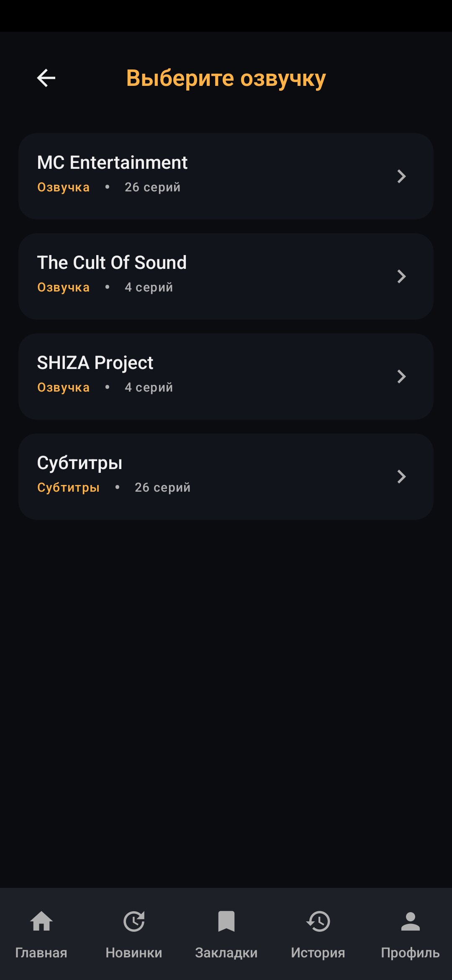The image size is (452, 980).
Task: Open the Закладки tab label
Action: (226, 953)
